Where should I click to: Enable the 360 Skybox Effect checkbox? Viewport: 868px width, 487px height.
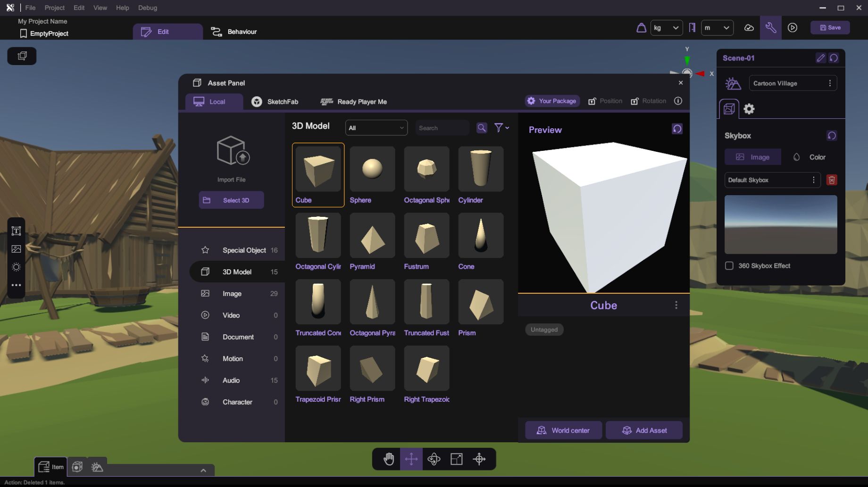coord(729,266)
